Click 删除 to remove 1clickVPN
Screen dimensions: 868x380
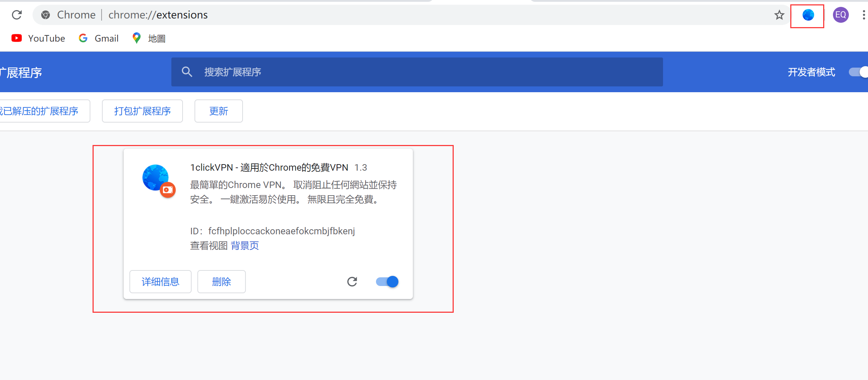(x=222, y=282)
